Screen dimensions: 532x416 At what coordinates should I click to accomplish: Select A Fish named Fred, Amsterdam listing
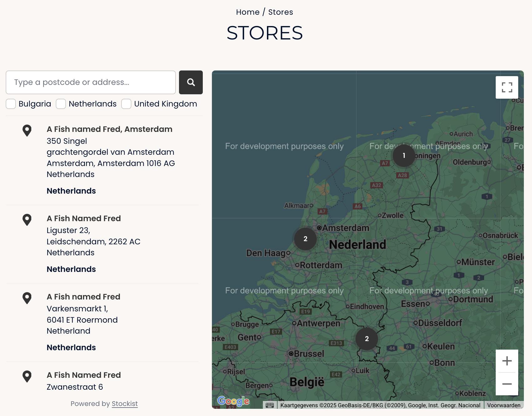coord(109,129)
